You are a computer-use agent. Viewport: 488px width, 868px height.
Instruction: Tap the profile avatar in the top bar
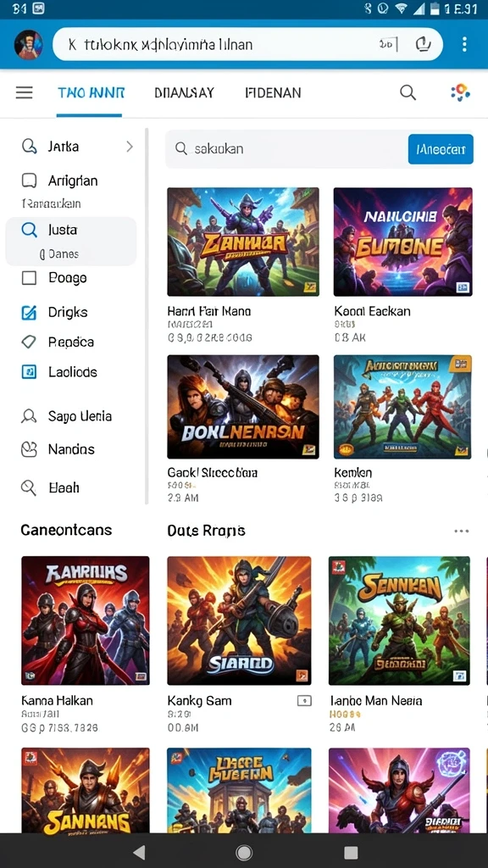click(28, 44)
